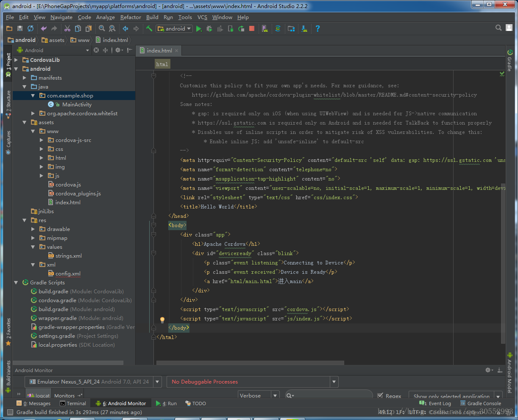Open the SDK Manager icon
This screenshot has height=420, width=518.
click(x=304, y=28)
